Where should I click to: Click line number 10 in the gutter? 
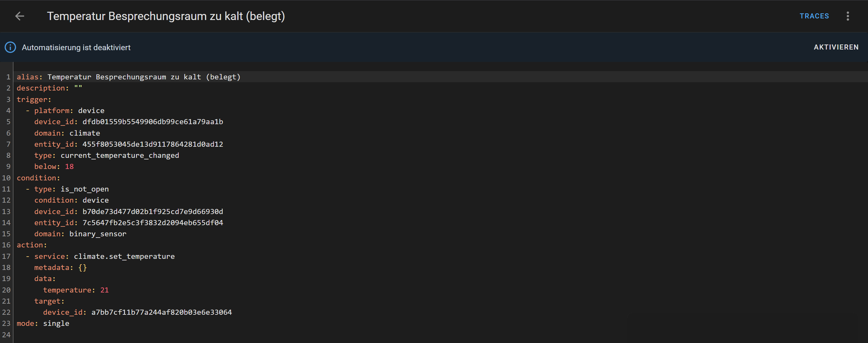tap(6, 178)
